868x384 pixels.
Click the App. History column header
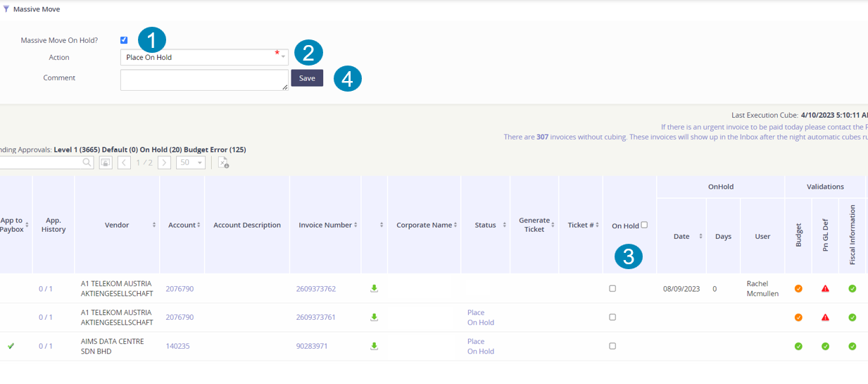coord(54,225)
